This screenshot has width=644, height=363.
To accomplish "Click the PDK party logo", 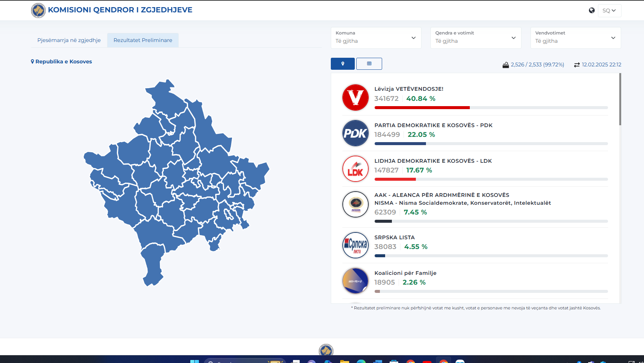I will click(x=356, y=133).
